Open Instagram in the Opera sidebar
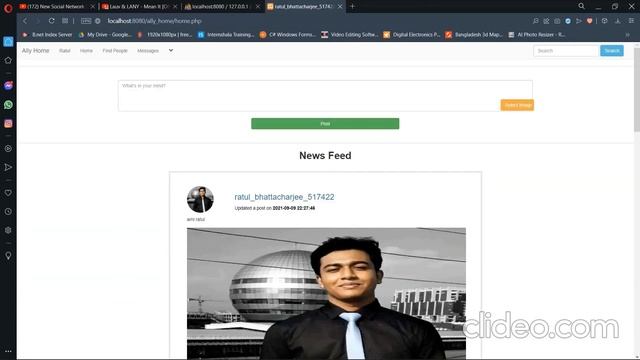The width and height of the screenshot is (640, 360). coord(8,123)
